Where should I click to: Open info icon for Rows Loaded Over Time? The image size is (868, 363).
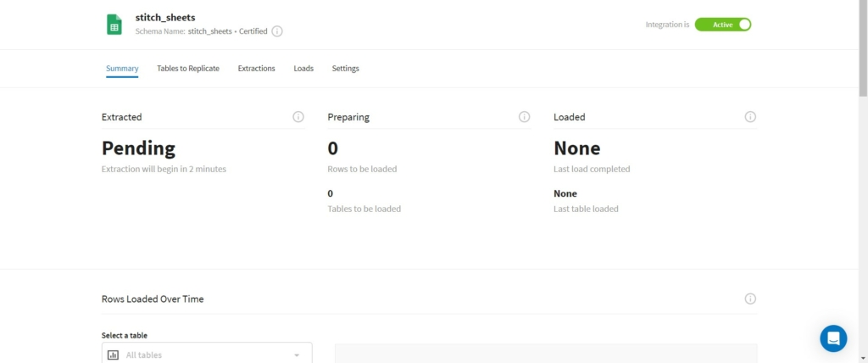pyautogui.click(x=750, y=299)
